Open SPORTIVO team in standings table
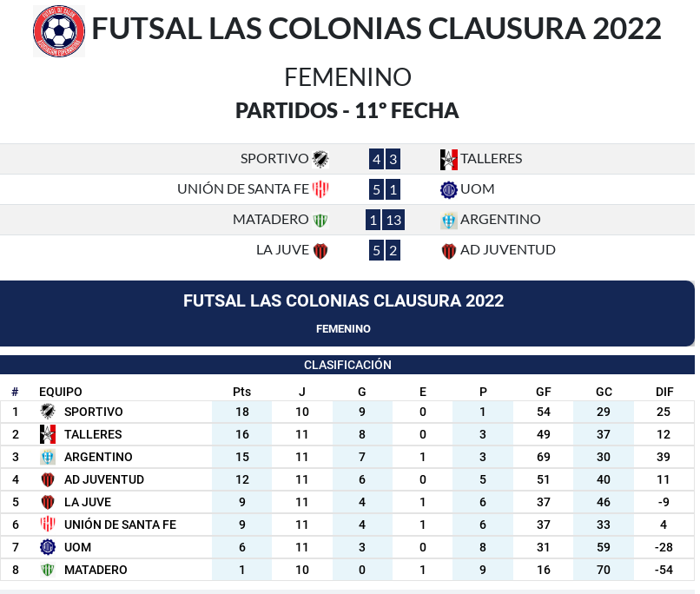The image size is (700, 594). (x=93, y=412)
